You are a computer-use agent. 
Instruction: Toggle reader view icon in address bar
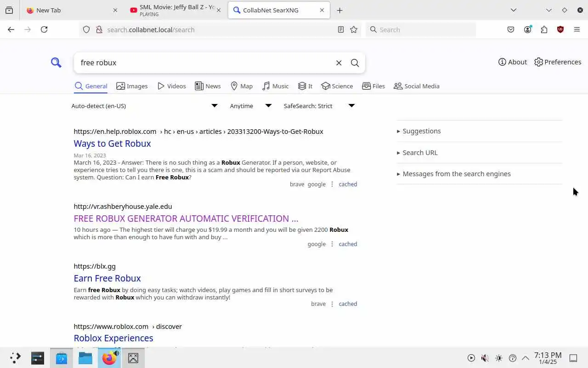341,29
